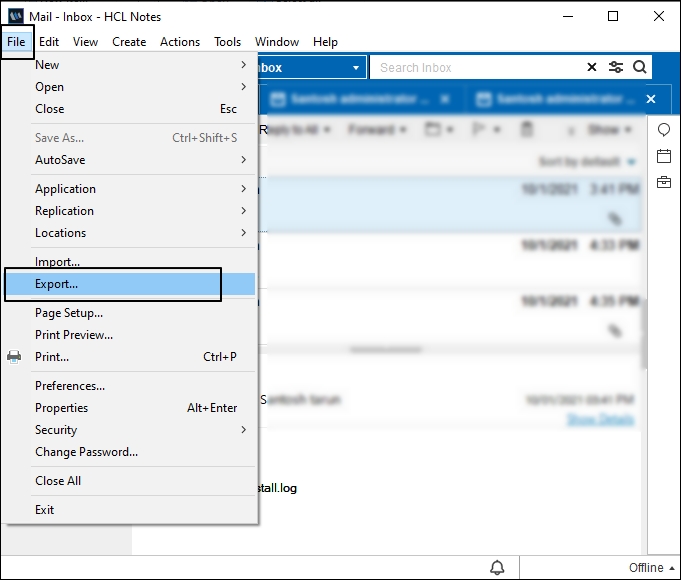
Task: Open the Window menu
Action: coord(277,42)
